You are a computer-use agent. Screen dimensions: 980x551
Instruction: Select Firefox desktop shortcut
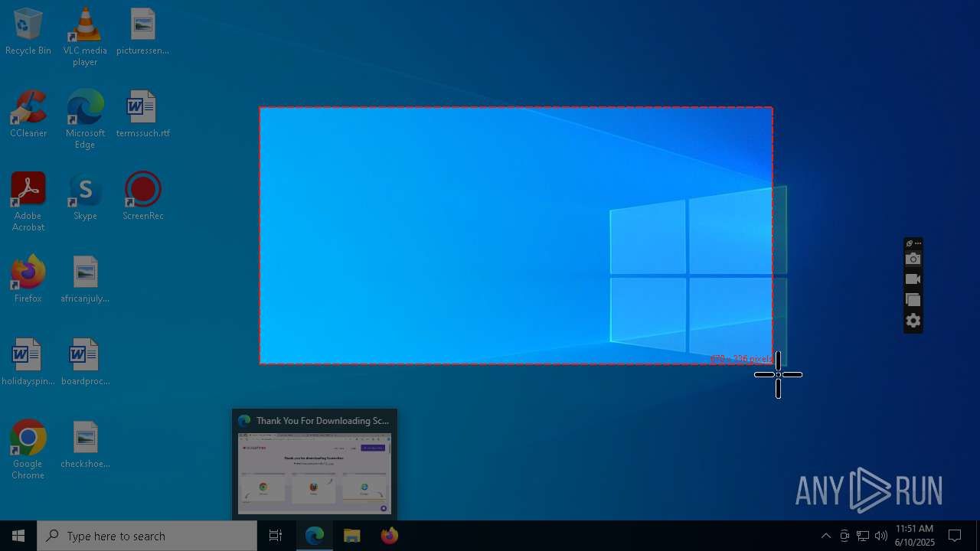click(x=28, y=280)
